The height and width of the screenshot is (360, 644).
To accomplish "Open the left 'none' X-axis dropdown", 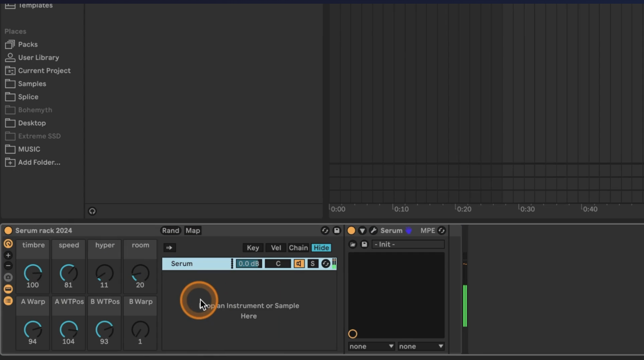I will coord(372,346).
